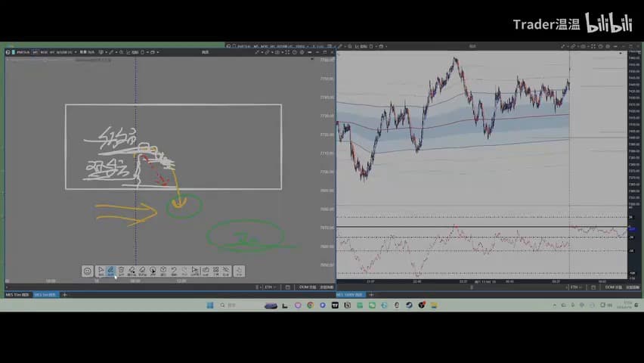
Task: Select the pen drawing tool in annotation bar
Action: pos(110,271)
